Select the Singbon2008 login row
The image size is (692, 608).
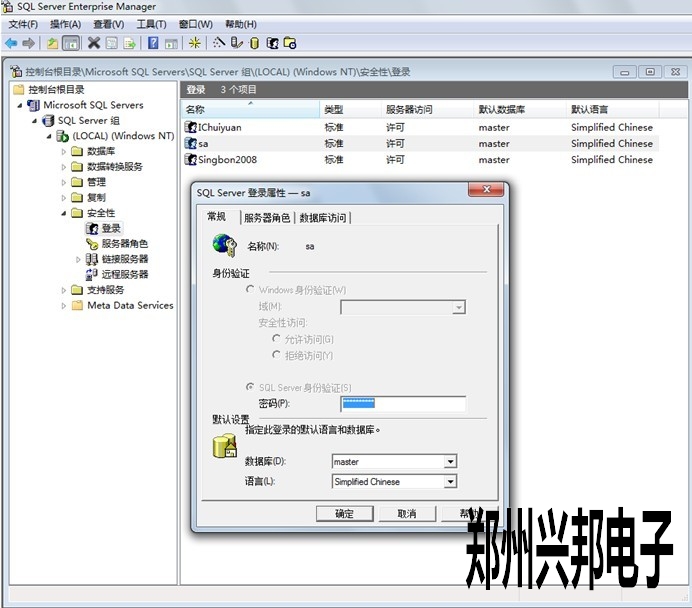[x=226, y=160]
